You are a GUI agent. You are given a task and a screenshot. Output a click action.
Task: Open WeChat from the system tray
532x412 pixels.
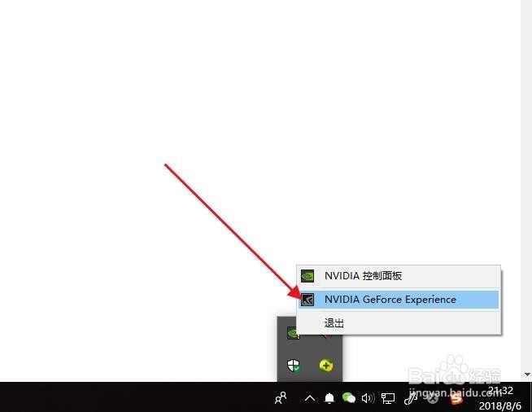click(x=348, y=397)
